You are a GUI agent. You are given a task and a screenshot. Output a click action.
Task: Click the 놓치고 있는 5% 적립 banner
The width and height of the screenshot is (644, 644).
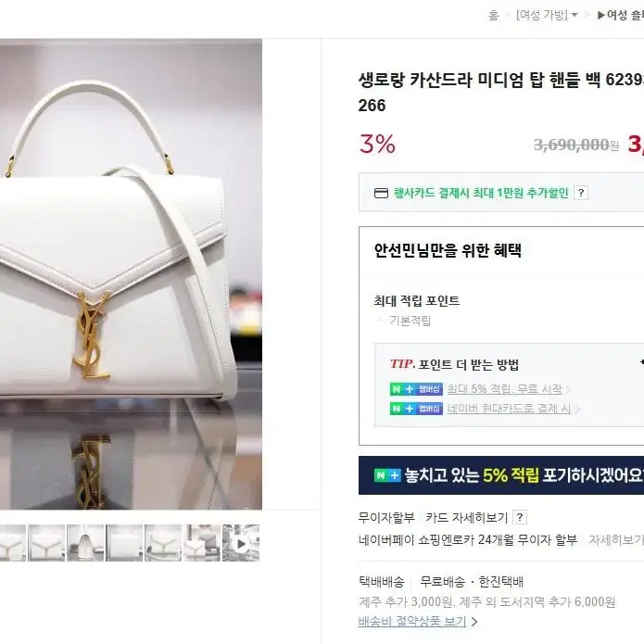point(501,475)
